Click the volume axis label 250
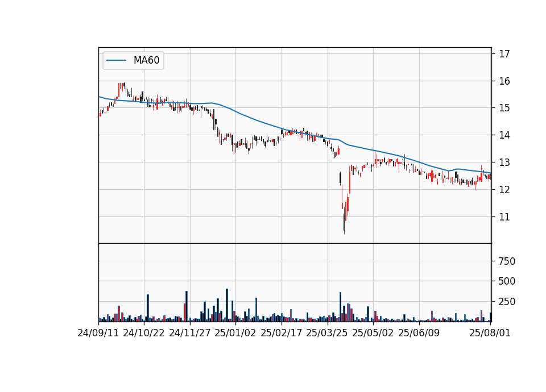 [507, 302]
